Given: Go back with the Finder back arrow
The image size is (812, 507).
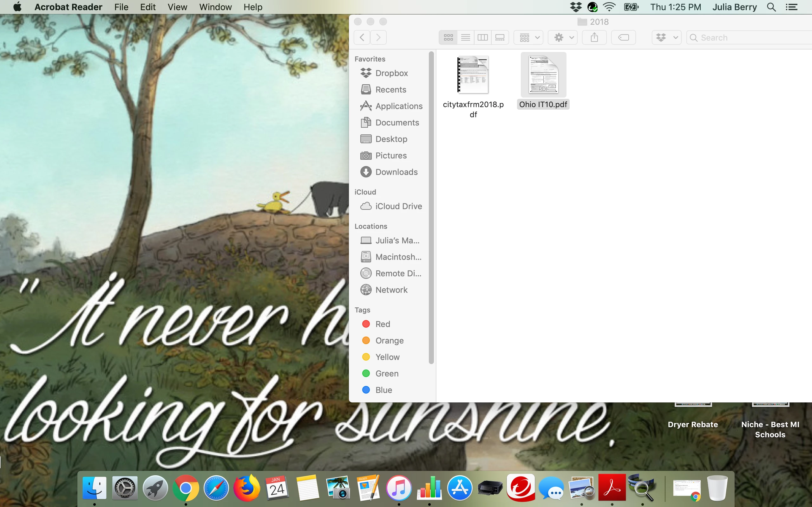Looking at the screenshot, I should (x=362, y=38).
